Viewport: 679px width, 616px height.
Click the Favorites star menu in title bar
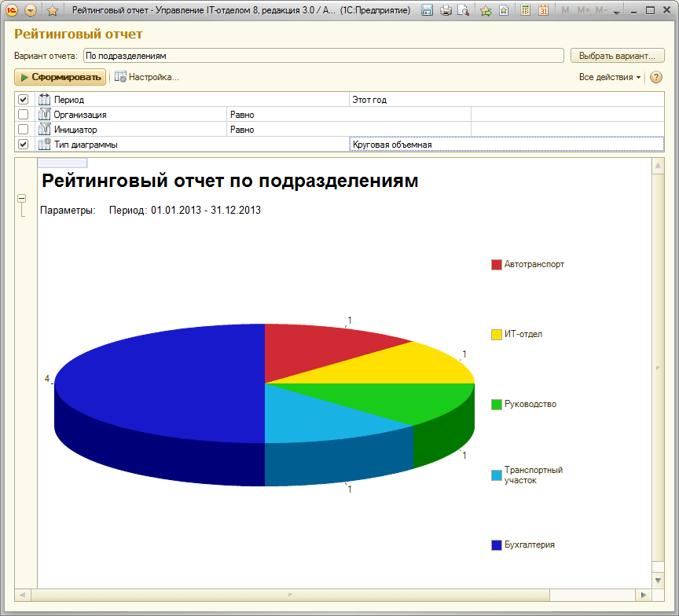[52, 11]
